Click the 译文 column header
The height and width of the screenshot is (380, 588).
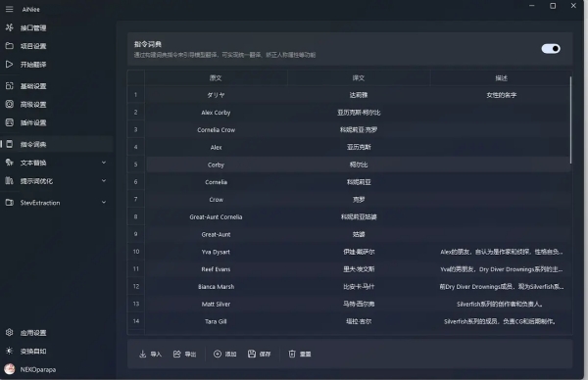coord(359,78)
